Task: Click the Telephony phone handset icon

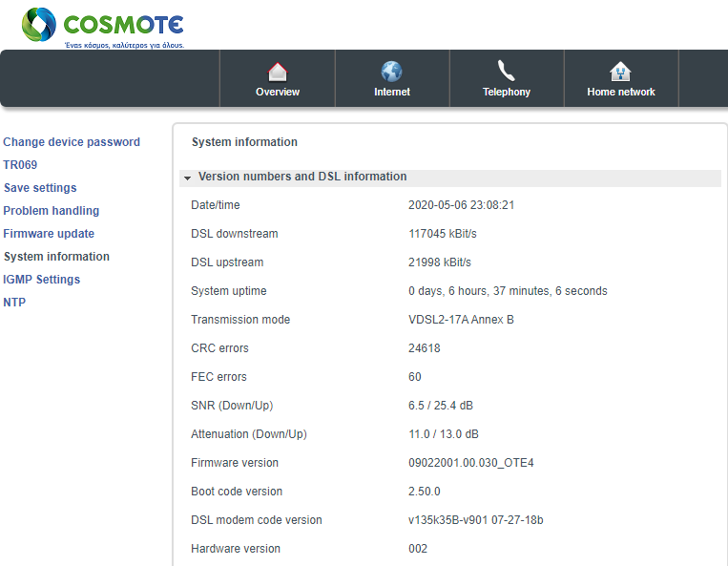Action: (507, 71)
